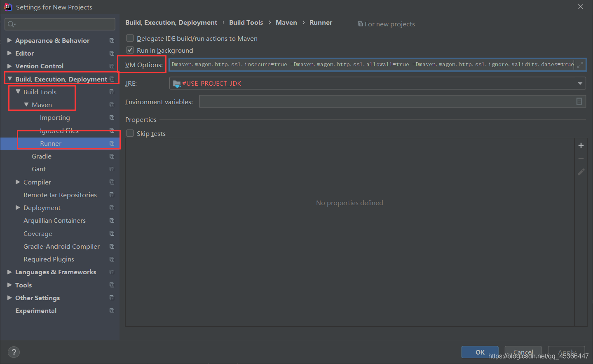
Task: Open Experimental settings page
Action: click(x=36, y=310)
